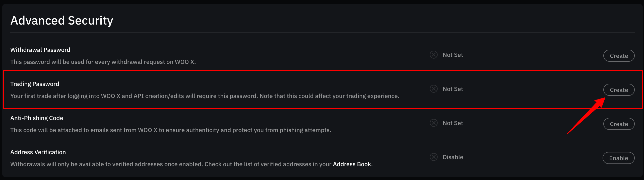Select the Address Verification title
This screenshot has width=644, height=180.
tap(38, 152)
